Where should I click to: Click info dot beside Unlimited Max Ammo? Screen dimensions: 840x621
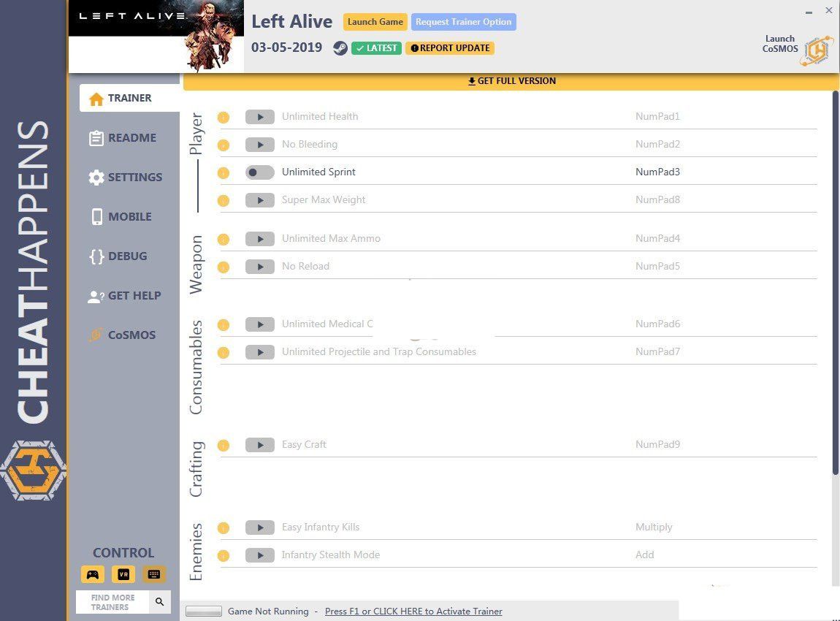coord(224,240)
